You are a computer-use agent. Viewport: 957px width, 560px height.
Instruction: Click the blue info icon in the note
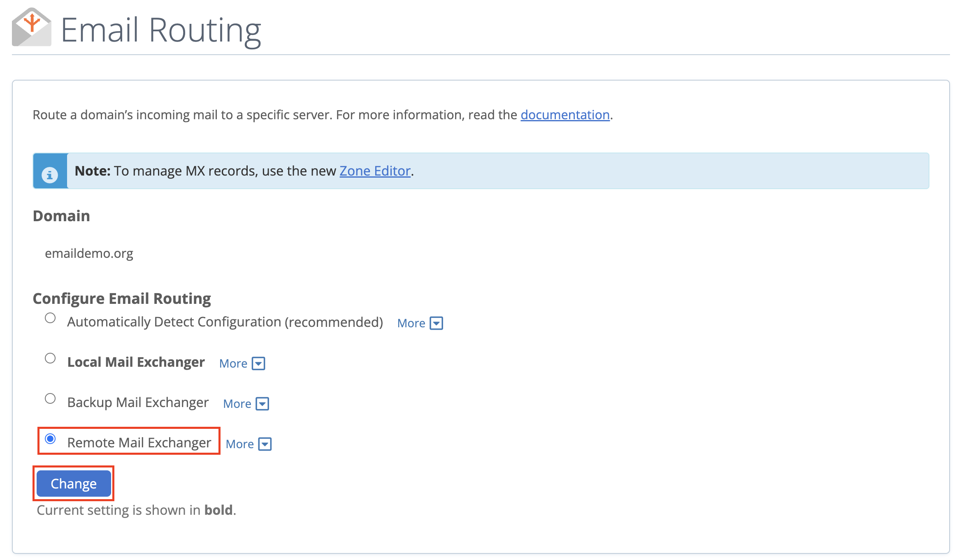(50, 175)
